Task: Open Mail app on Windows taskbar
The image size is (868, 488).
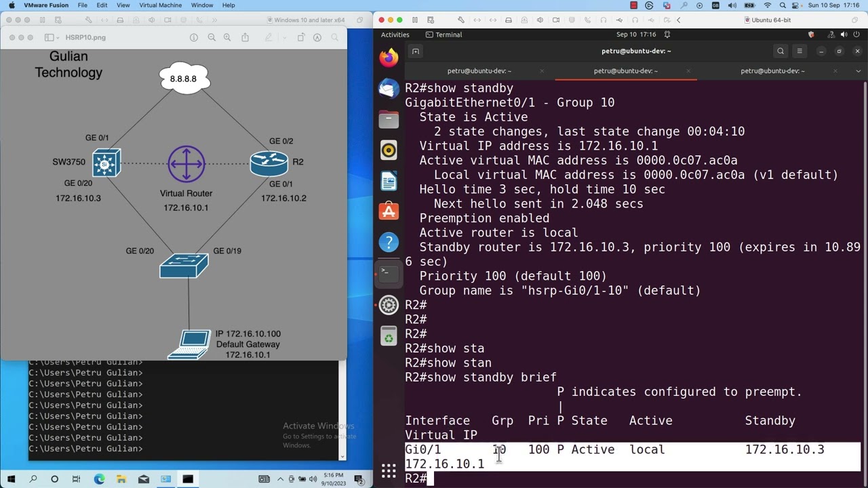Action: 143,480
